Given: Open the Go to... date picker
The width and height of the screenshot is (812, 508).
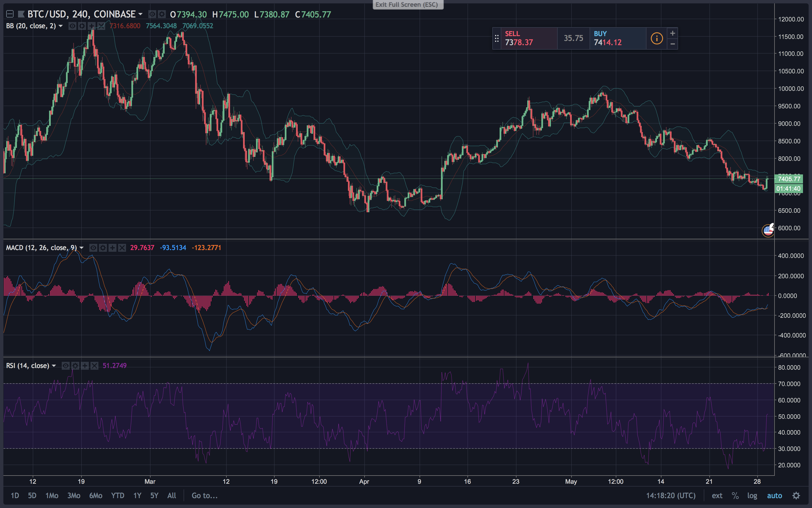Looking at the screenshot, I should [x=204, y=496].
